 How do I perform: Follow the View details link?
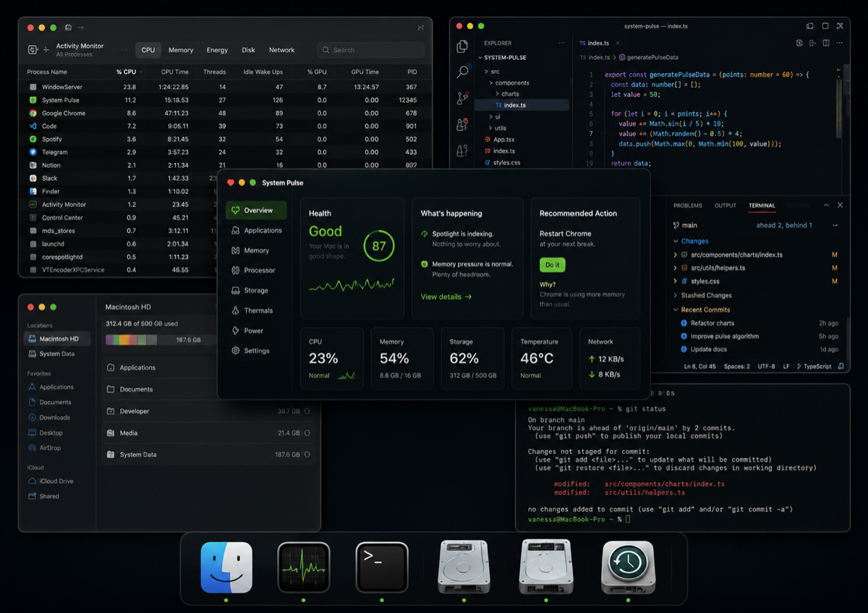pyautogui.click(x=446, y=297)
